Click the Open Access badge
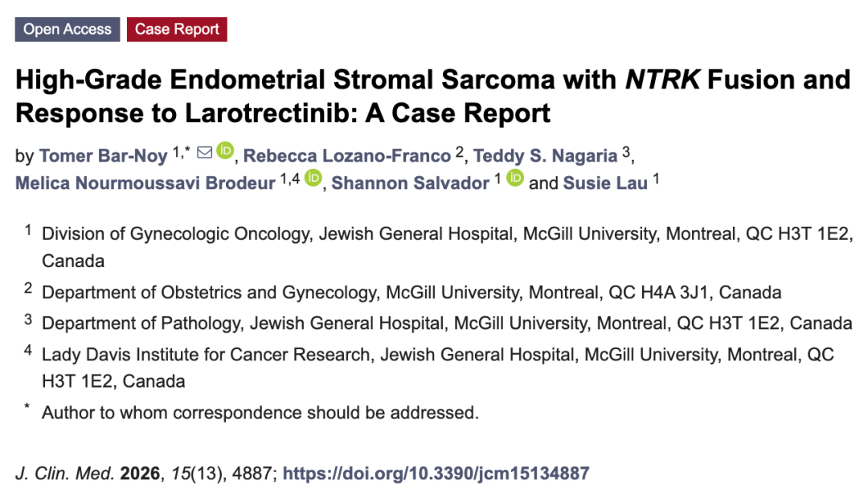The height and width of the screenshot is (485, 868). [68, 30]
